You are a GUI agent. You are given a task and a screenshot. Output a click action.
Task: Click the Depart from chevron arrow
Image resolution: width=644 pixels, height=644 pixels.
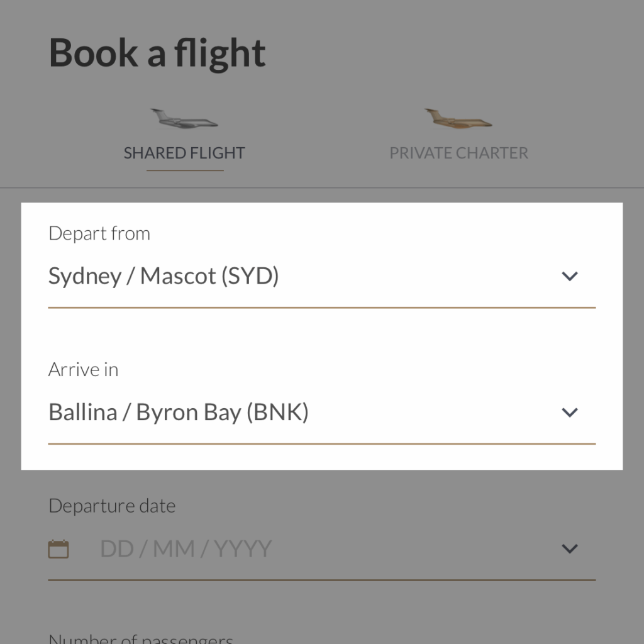[x=570, y=276]
